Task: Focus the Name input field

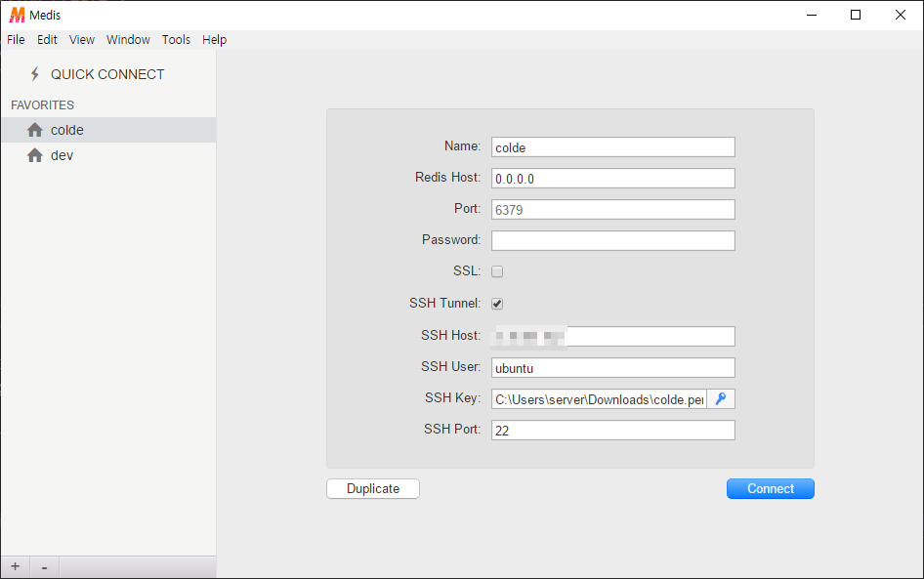Action: coord(612,147)
